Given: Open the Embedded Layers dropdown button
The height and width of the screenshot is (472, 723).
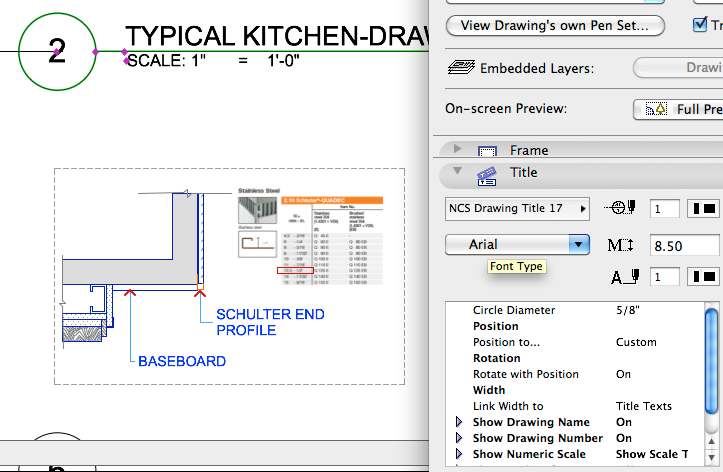Looking at the screenshot, I should pyautogui.click(x=678, y=68).
